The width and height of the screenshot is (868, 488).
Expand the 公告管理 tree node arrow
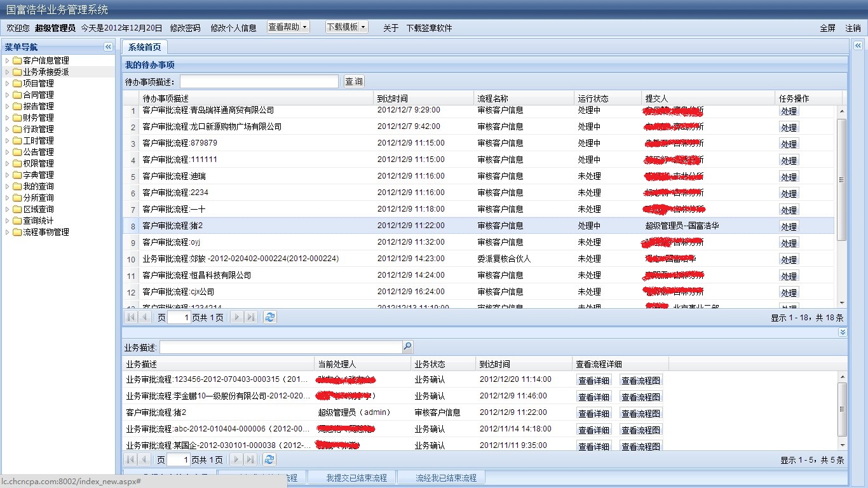tap(7, 152)
